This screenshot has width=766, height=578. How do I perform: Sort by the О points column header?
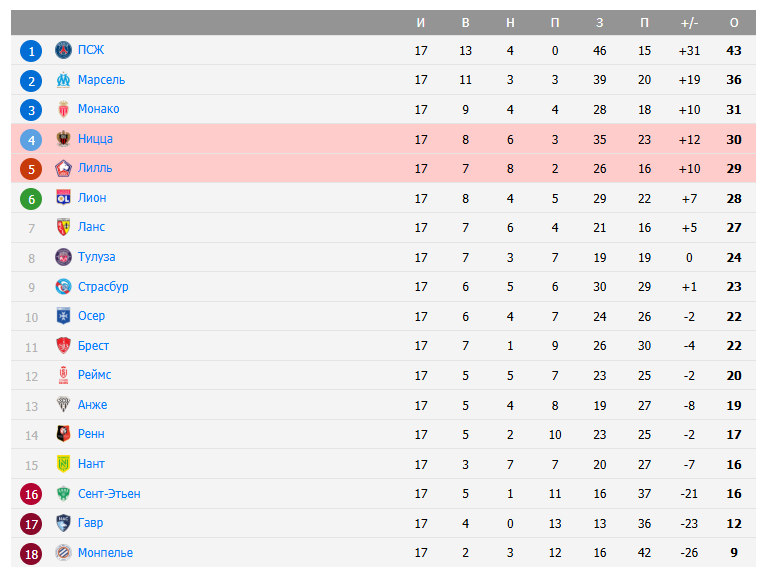(x=734, y=22)
